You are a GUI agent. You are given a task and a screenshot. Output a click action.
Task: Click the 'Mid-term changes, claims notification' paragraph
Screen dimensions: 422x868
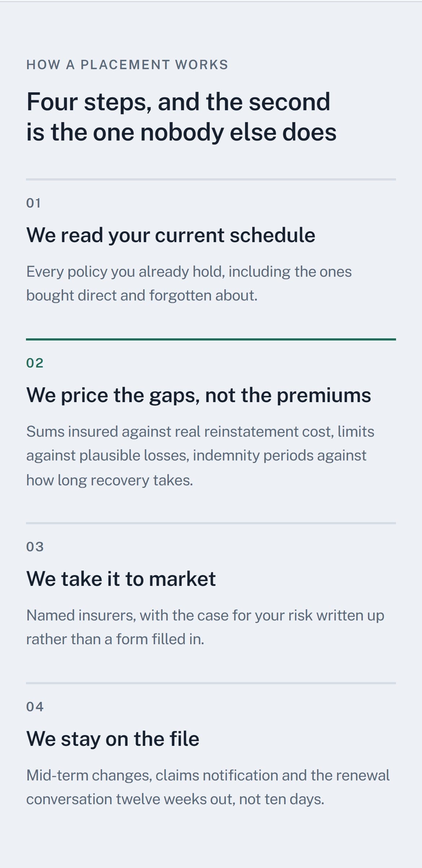coord(208,787)
